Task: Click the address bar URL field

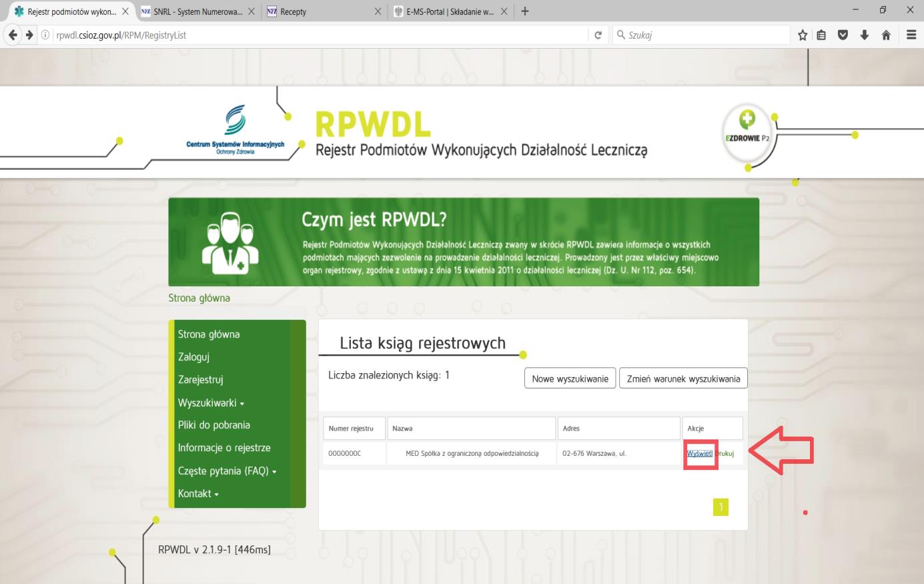Action: 320,35
